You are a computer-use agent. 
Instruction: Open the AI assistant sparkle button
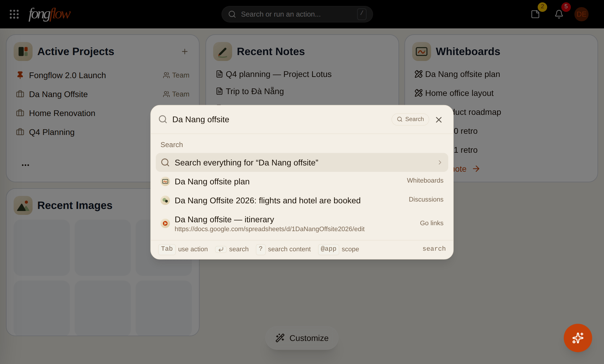pos(578,338)
